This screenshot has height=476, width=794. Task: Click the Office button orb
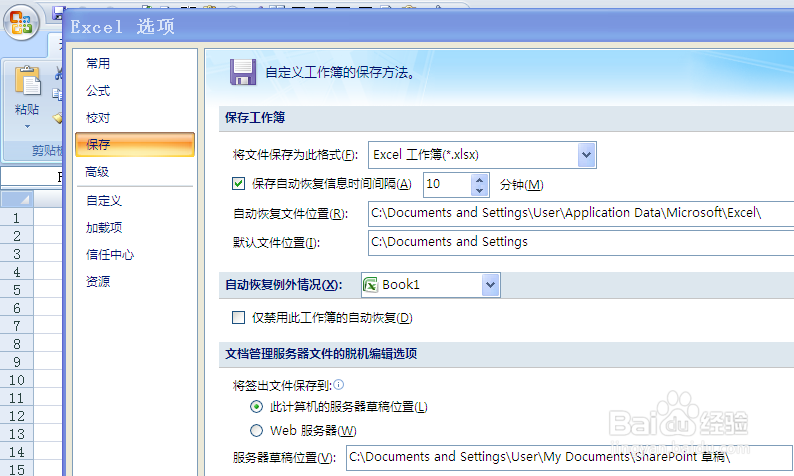[21, 22]
